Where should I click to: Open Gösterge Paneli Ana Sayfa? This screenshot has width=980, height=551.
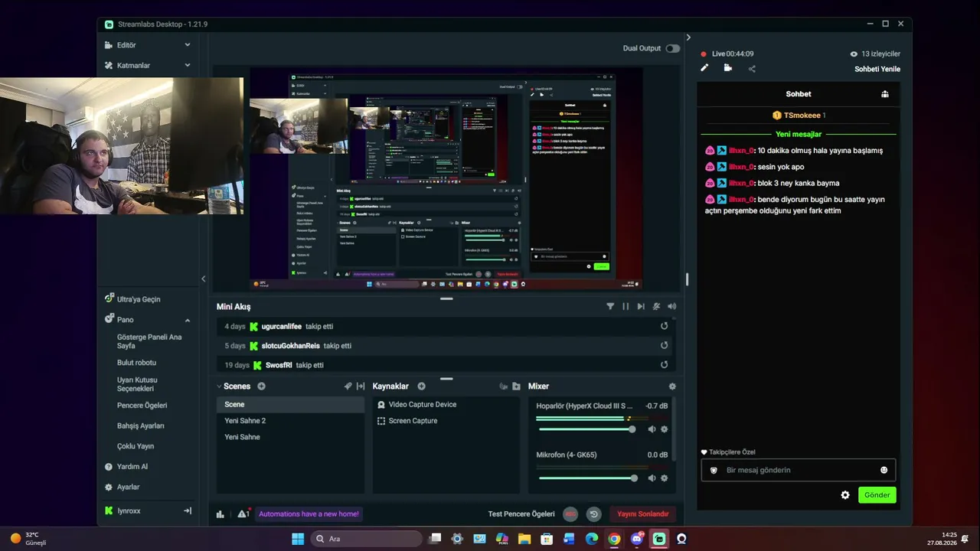click(x=149, y=341)
